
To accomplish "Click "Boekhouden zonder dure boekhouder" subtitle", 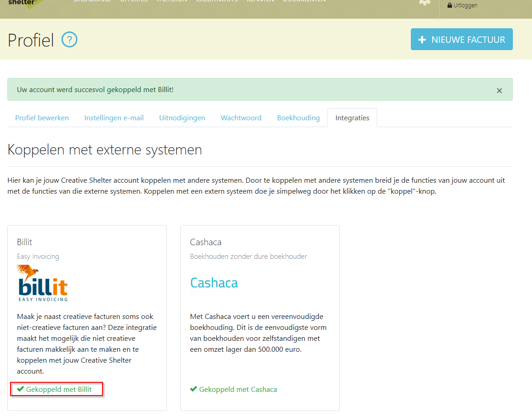I will point(248,256).
